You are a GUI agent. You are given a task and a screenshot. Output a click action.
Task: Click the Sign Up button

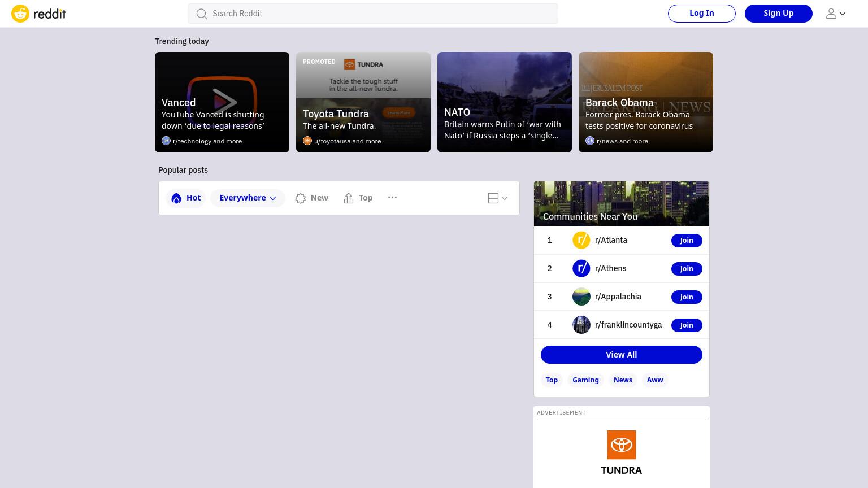tap(778, 14)
